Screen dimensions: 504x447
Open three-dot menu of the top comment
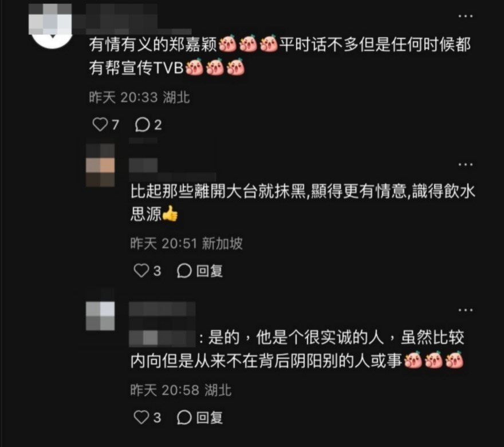[466, 15]
